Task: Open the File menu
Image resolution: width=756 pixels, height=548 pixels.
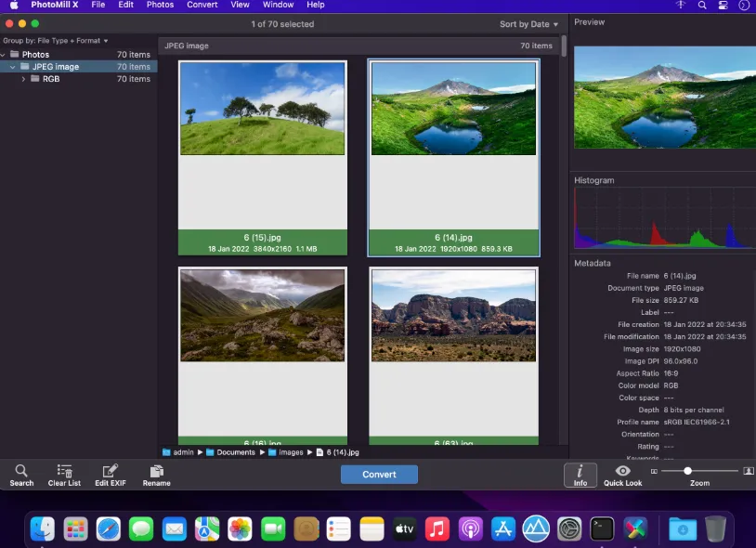Action: pos(98,5)
